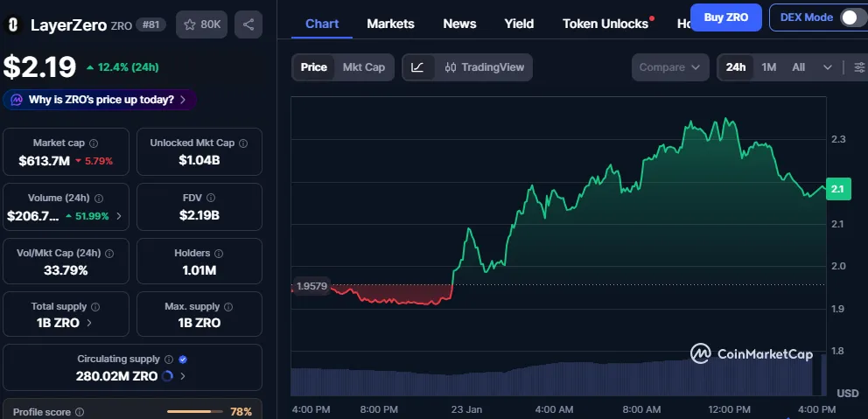Click the 1.01M holders value

(199, 270)
